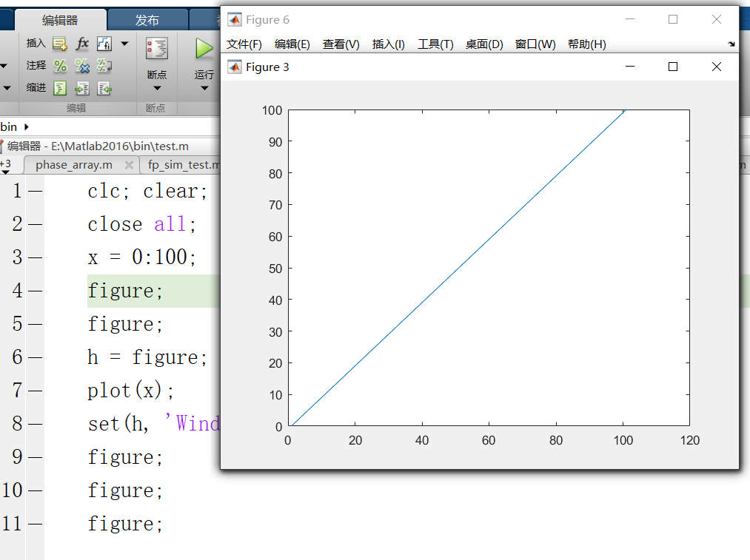Open the phase_array.m editor tab
Image resolution: width=750 pixels, height=560 pixels.
(x=74, y=165)
